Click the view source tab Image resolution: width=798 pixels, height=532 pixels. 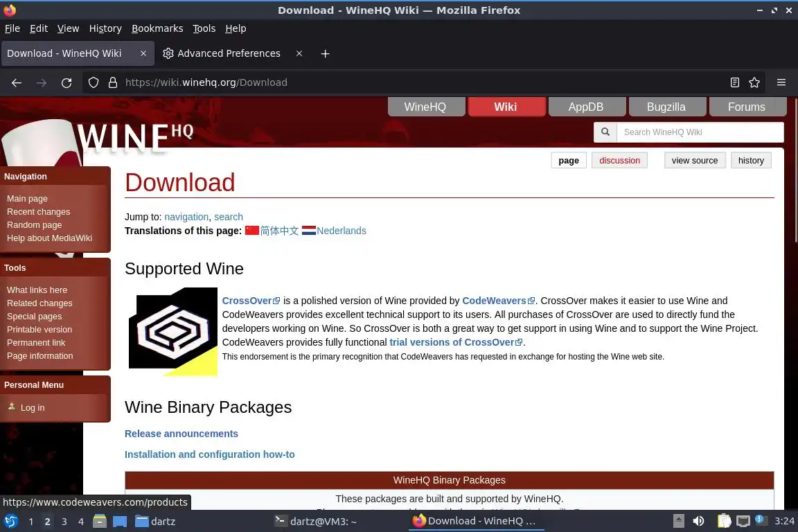tap(695, 161)
